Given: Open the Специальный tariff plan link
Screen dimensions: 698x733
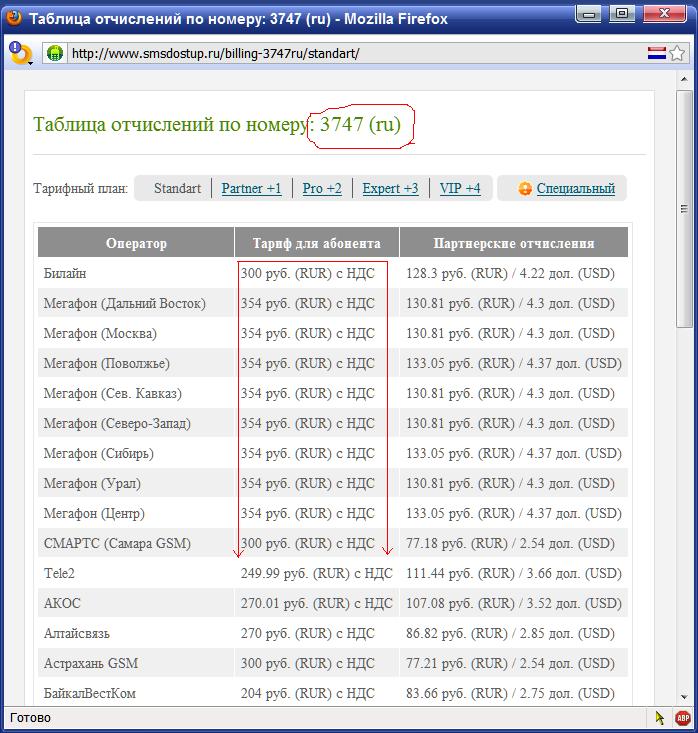Looking at the screenshot, I should pyautogui.click(x=576, y=188).
